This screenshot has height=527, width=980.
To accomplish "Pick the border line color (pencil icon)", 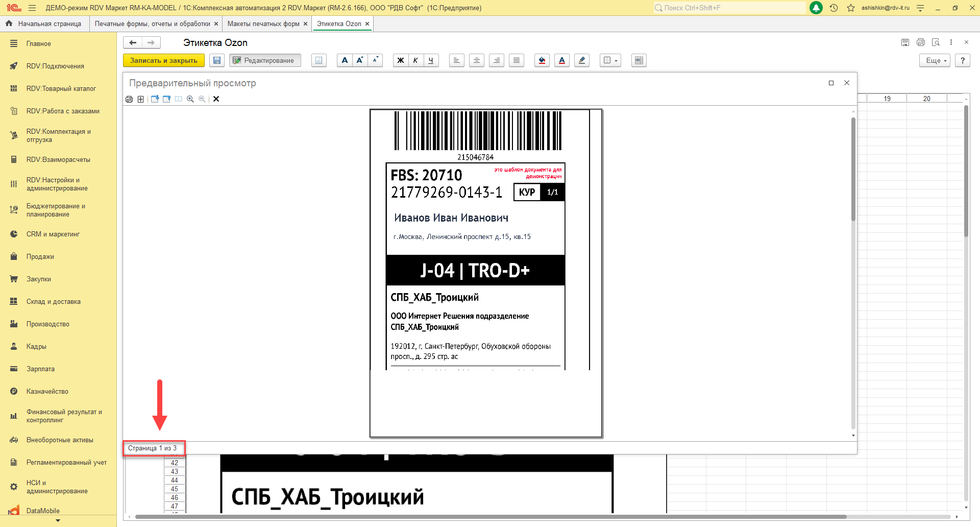I will coord(582,60).
